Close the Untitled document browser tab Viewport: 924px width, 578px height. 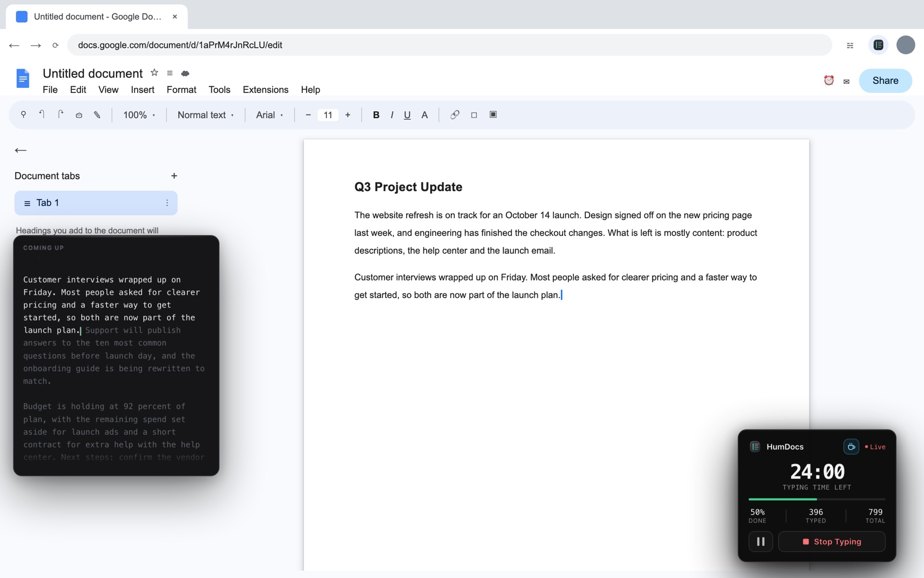coord(175,16)
